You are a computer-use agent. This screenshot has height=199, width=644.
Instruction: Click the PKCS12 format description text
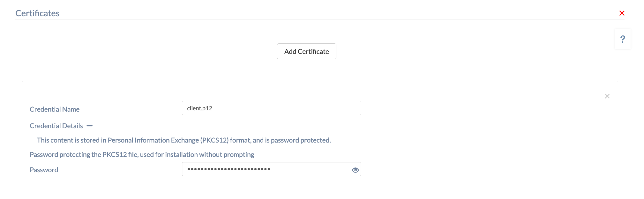click(184, 140)
